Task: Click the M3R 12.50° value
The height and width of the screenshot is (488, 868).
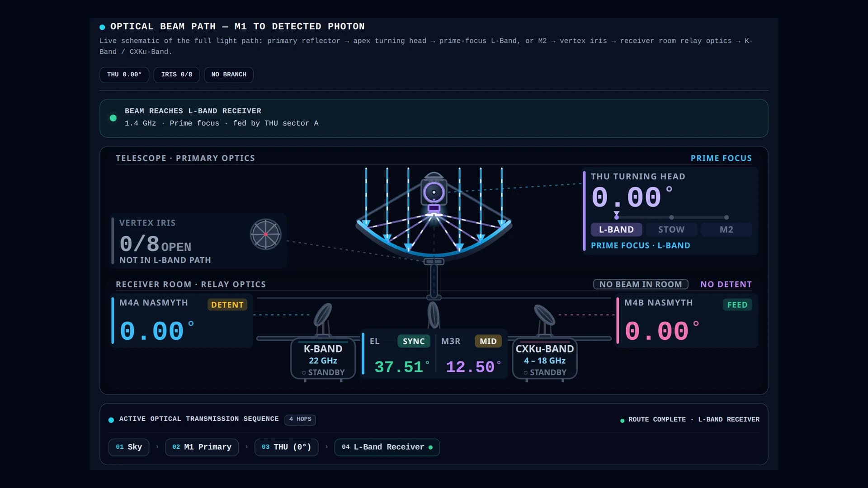Action: (473, 367)
